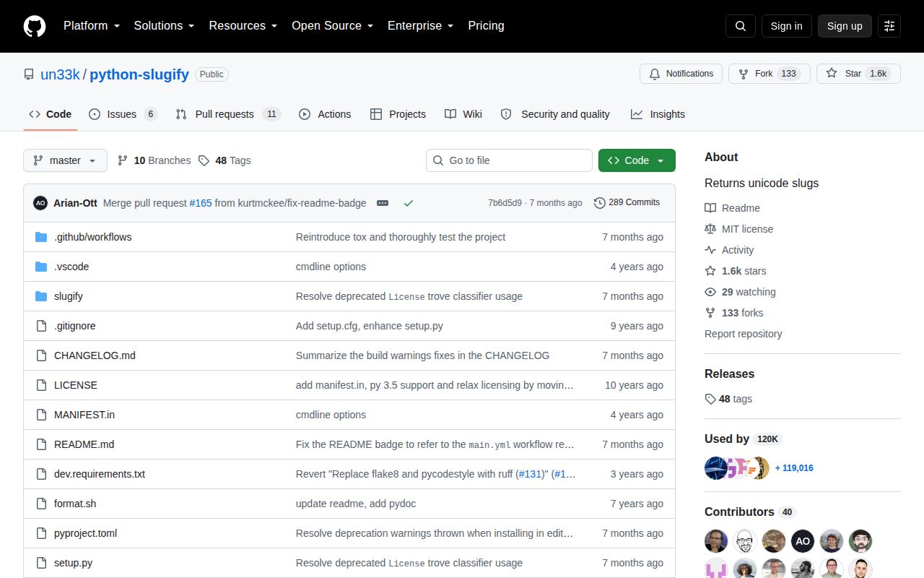
Task: Show the commit status green checkmark
Action: [x=409, y=203]
